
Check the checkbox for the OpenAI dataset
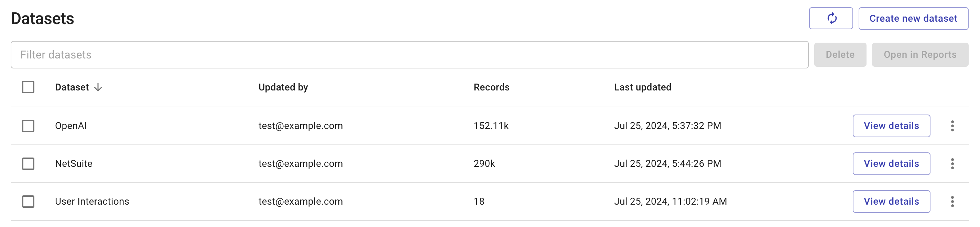(29, 126)
